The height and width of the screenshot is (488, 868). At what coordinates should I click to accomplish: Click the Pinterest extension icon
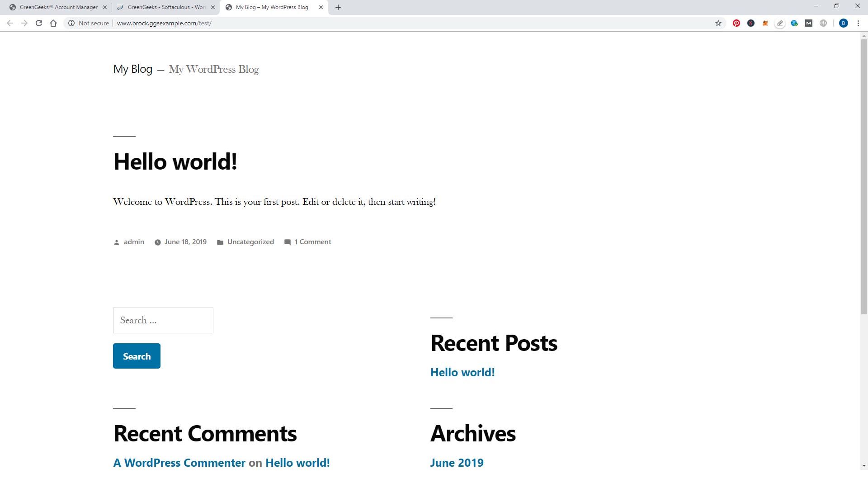point(736,23)
